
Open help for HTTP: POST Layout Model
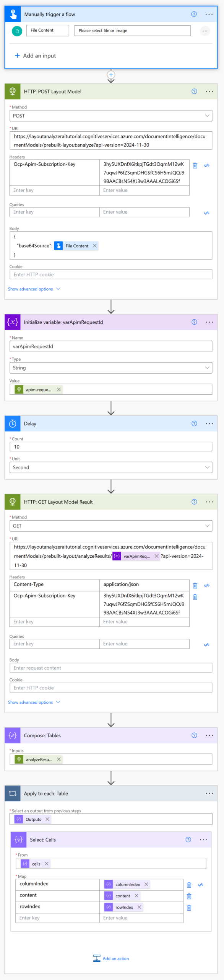pos(194,91)
